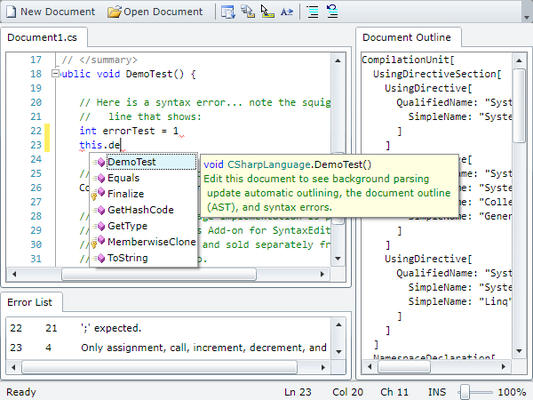Switch to the Document1.cs tab
The height and width of the screenshot is (400, 533).
pos(42,37)
